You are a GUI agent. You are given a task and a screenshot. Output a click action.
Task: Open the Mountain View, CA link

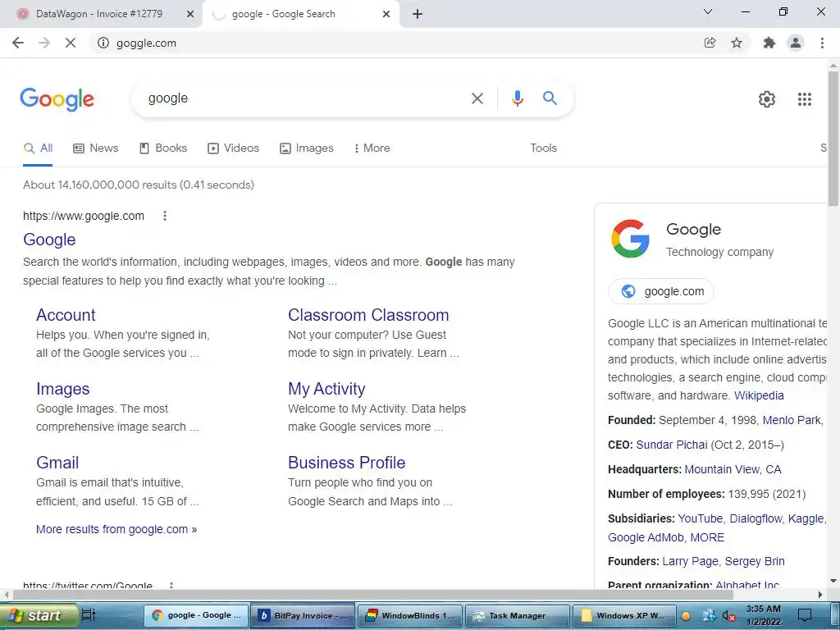point(733,470)
